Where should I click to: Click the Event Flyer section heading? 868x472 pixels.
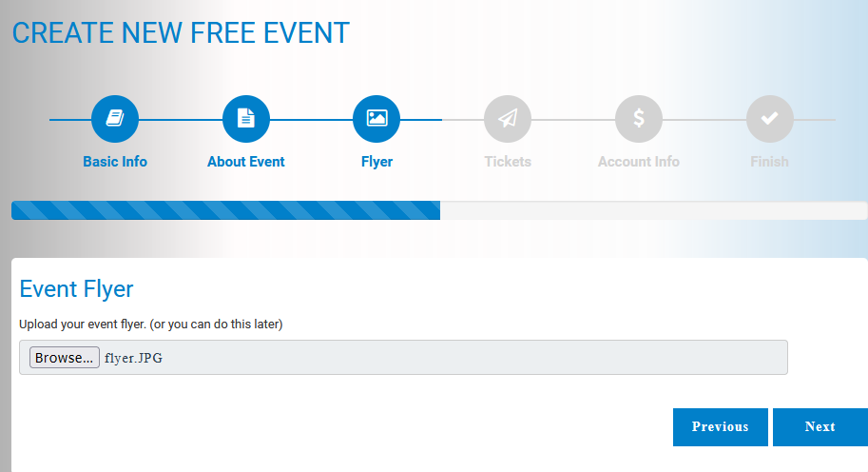[76, 289]
